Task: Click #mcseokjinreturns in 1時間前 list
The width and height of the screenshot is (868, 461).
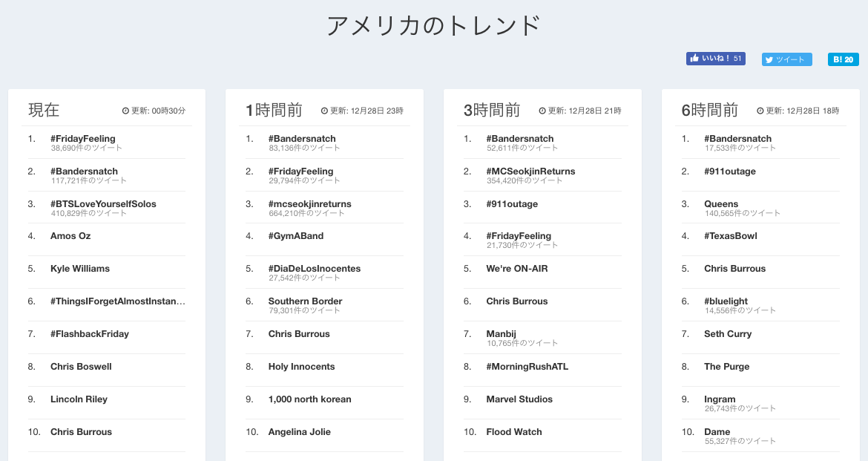Action: (310, 204)
